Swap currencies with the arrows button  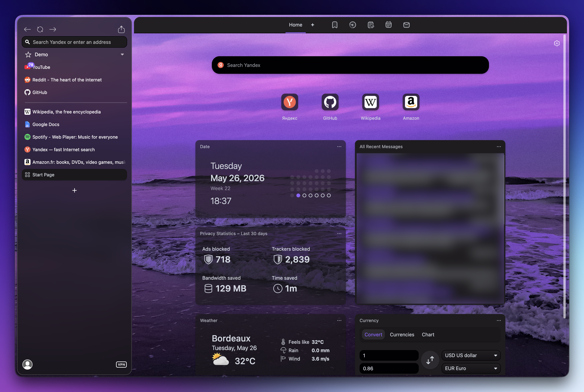click(x=430, y=360)
